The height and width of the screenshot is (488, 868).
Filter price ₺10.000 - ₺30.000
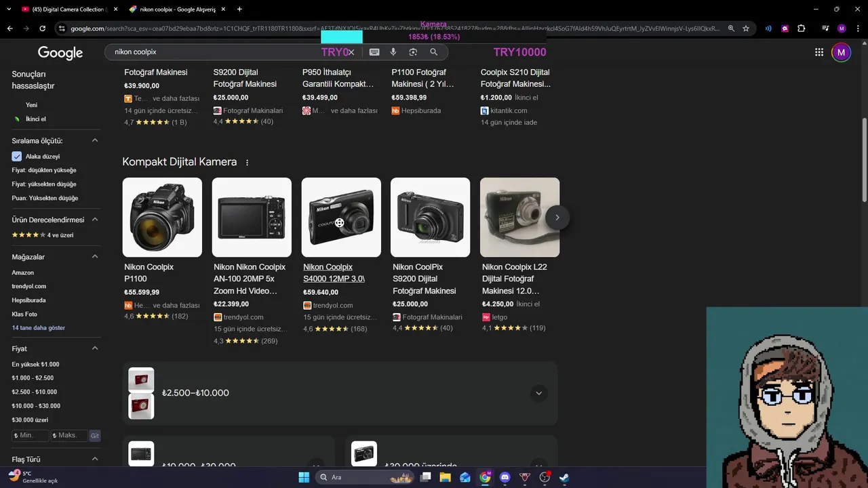36,406
